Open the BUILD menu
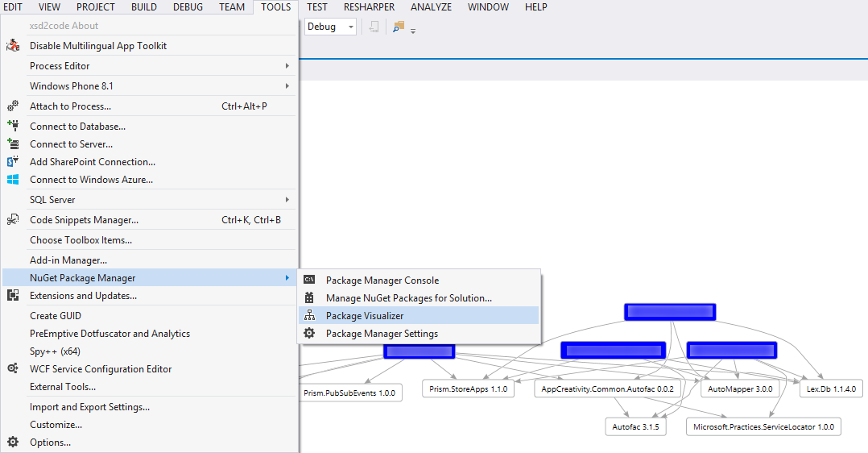This screenshot has height=453, width=868. pyautogui.click(x=144, y=7)
